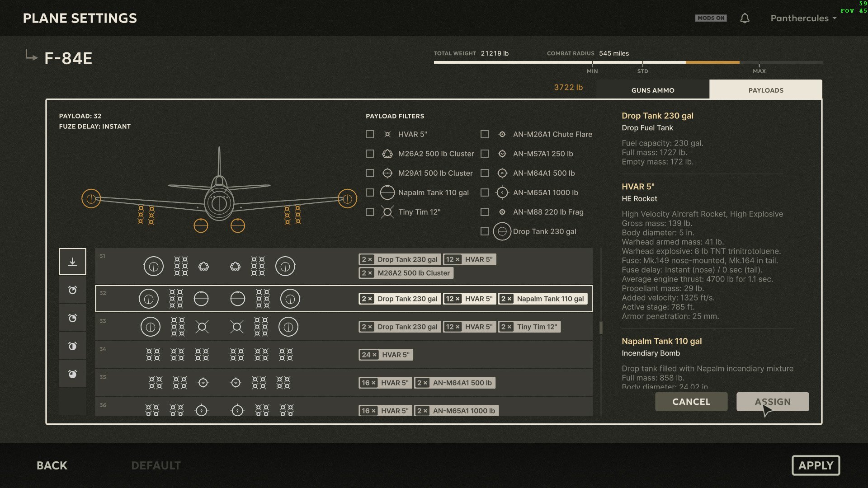Click the left inboard napalm tank on the plane diagram

pos(201,225)
